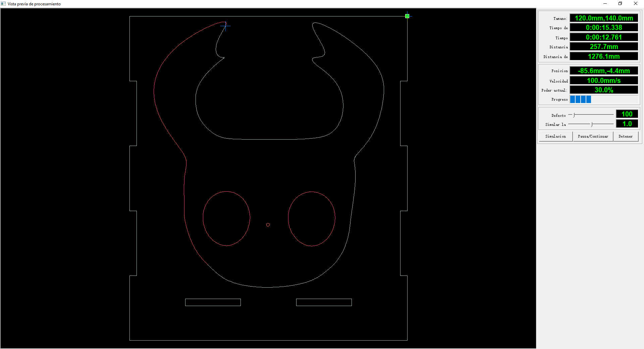Click the Posicion label

(560, 71)
